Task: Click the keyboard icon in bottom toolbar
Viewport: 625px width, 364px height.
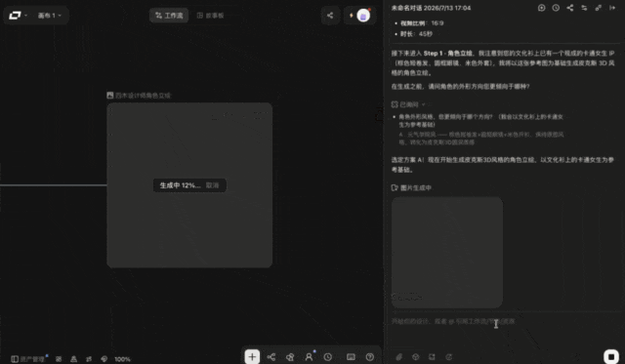Action: [351, 357]
